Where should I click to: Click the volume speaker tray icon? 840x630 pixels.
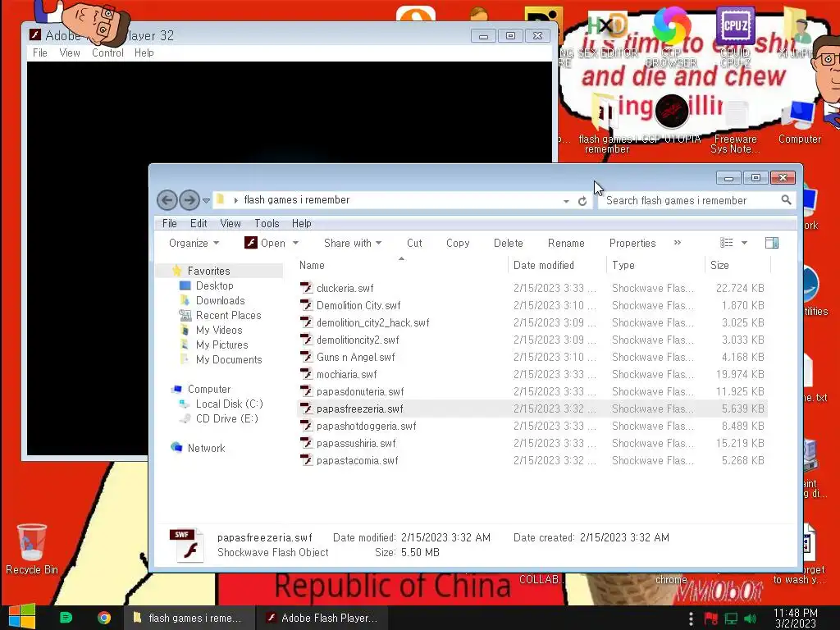[x=751, y=619]
